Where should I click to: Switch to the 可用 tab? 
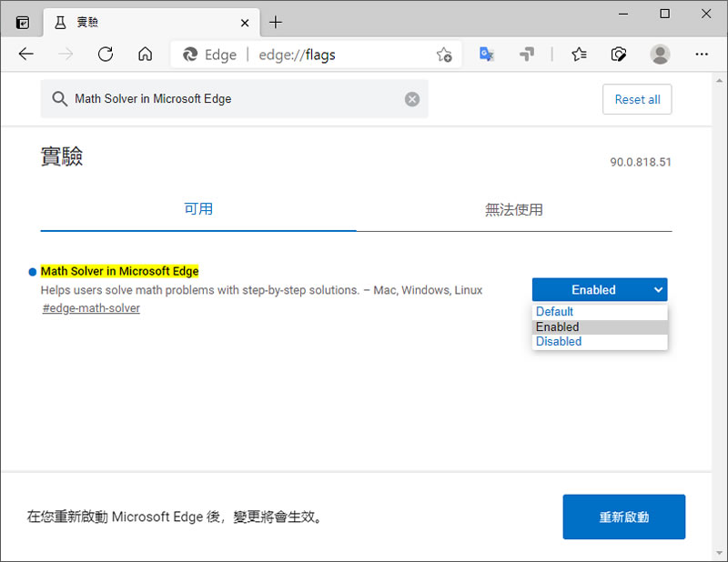coord(198,209)
